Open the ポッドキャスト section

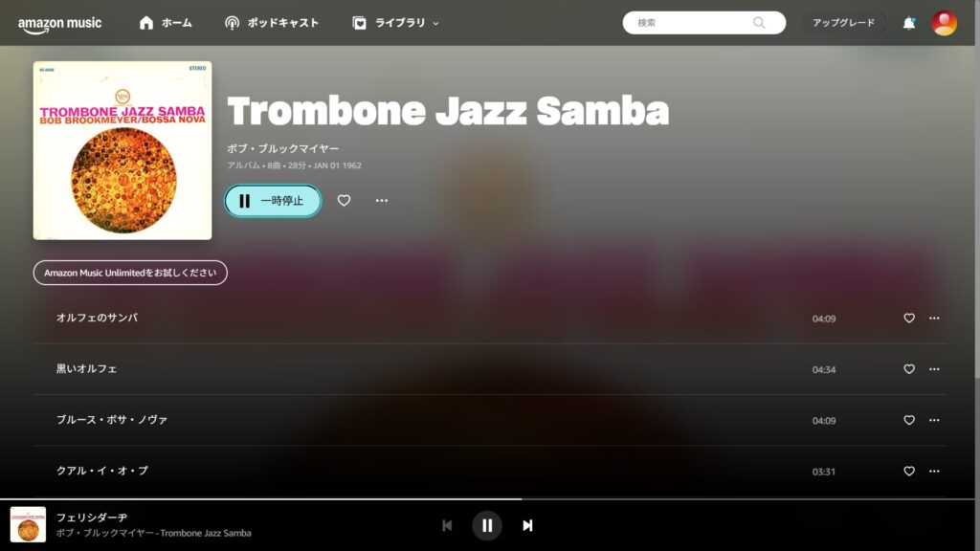click(x=272, y=23)
